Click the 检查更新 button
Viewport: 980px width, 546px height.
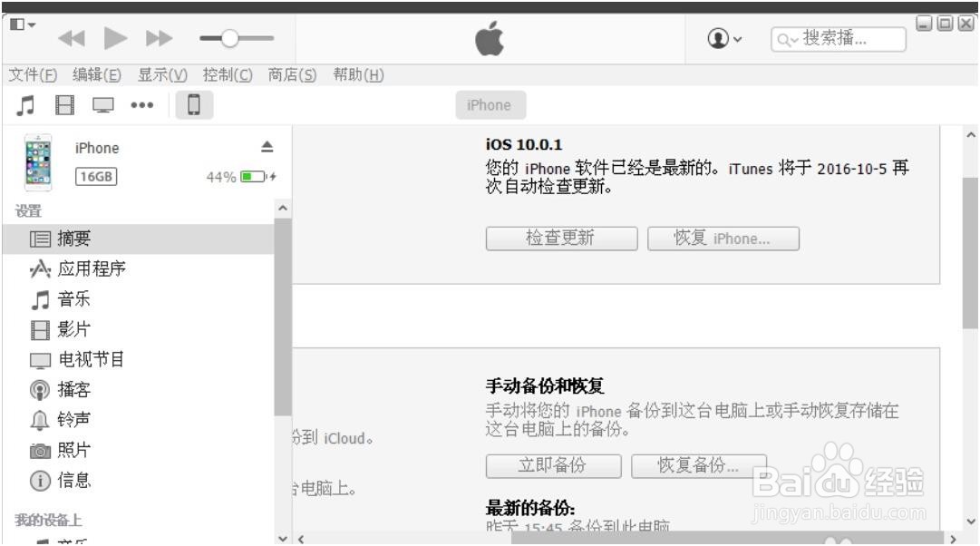[561, 239]
